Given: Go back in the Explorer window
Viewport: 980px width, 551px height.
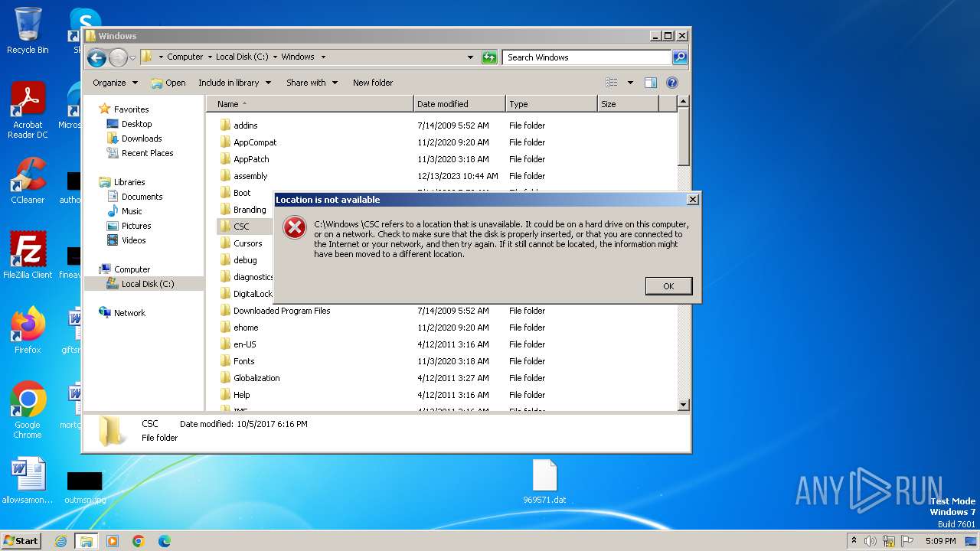Looking at the screenshot, I should [x=96, y=57].
